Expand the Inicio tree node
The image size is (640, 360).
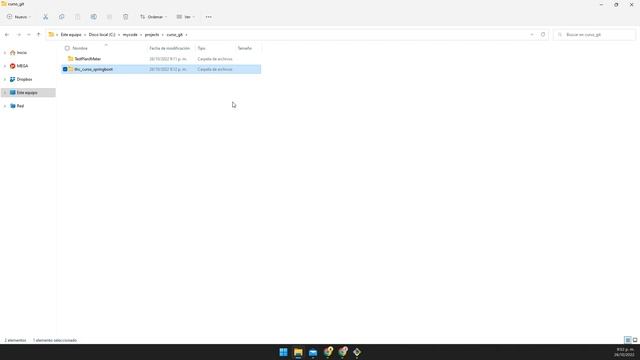pos(5,53)
